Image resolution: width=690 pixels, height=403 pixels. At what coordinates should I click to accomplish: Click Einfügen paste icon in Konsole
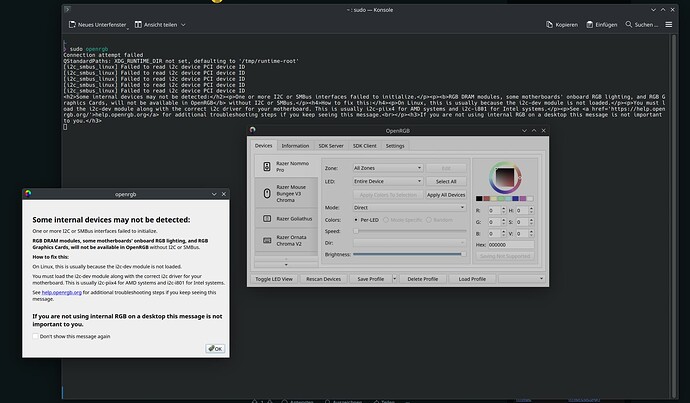click(590, 25)
